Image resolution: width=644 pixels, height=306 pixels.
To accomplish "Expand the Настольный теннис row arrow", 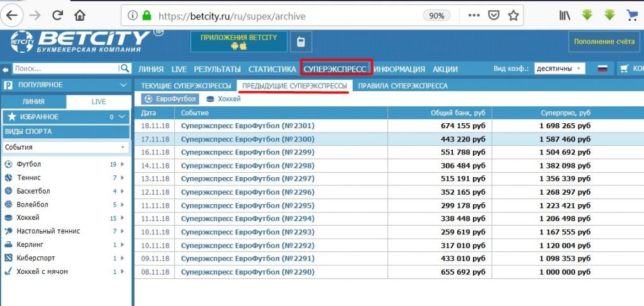I will pyautogui.click(x=122, y=231).
